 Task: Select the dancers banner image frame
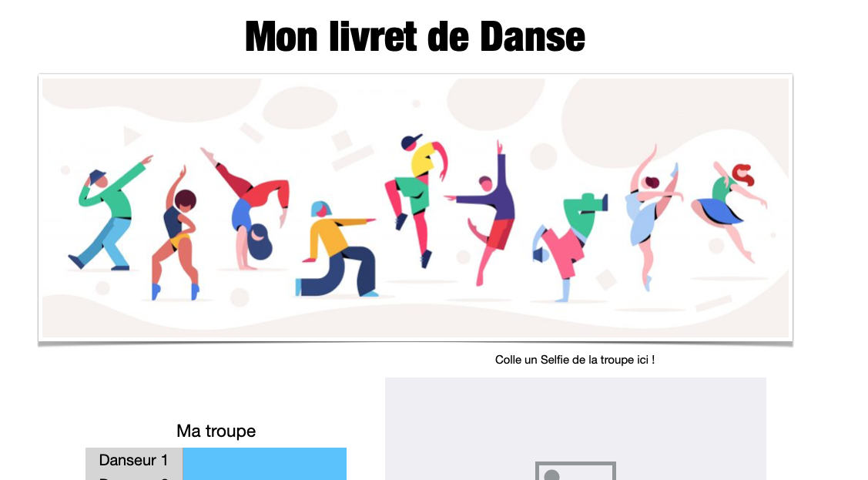[416, 208]
